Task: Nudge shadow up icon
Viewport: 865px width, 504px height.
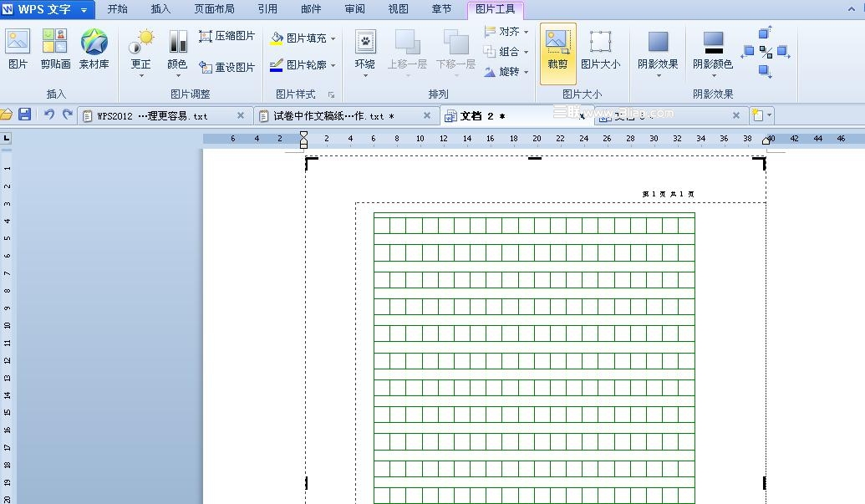Action: click(766, 33)
